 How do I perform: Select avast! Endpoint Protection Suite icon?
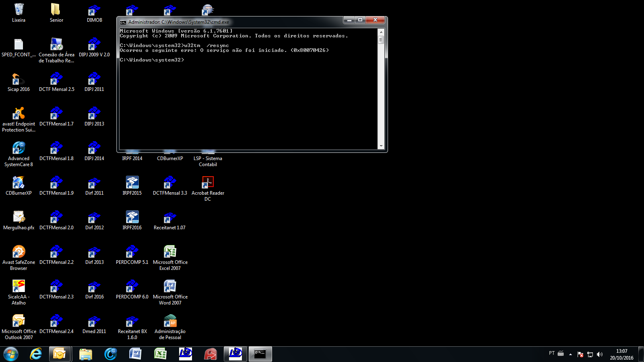[x=19, y=119]
